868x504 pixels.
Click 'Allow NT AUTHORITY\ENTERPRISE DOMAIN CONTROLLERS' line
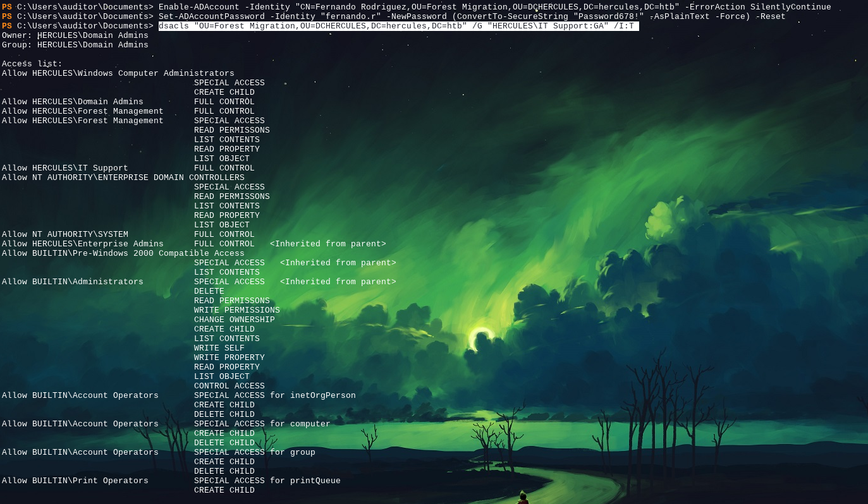pos(123,177)
